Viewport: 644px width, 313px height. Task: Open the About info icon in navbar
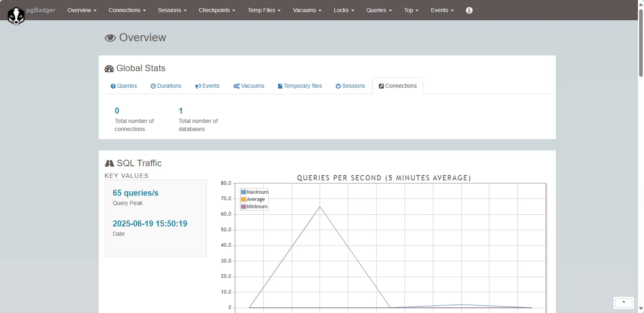pyautogui.click(x=469, y=10)
